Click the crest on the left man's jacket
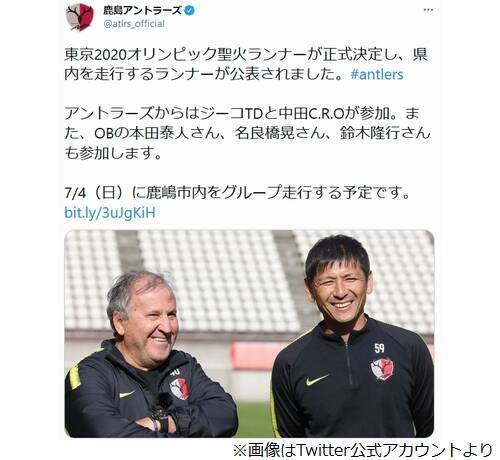This screenshot has height=460, width=500. click(x=179, y=388)
